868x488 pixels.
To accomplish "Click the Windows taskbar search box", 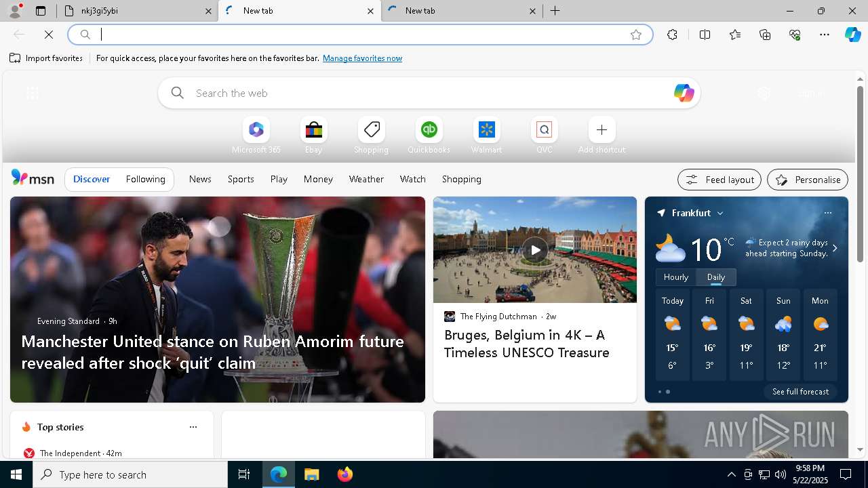I will (130, 474).
